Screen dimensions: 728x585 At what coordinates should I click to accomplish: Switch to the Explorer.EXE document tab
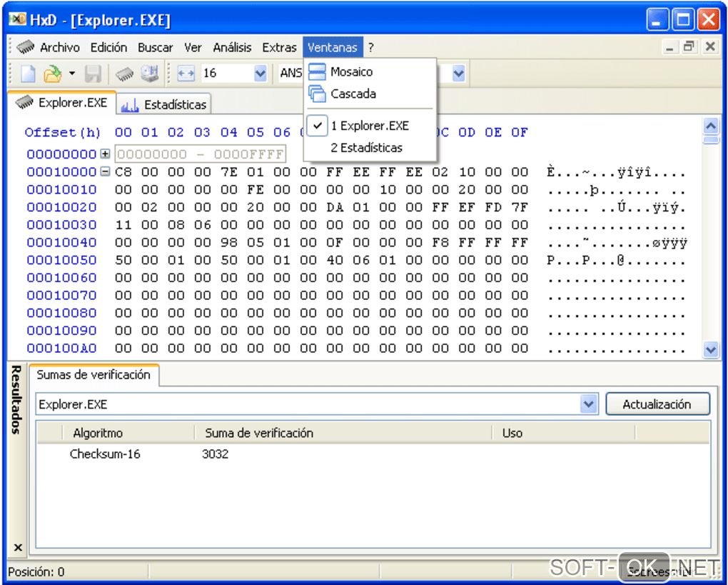click(62, 103)
